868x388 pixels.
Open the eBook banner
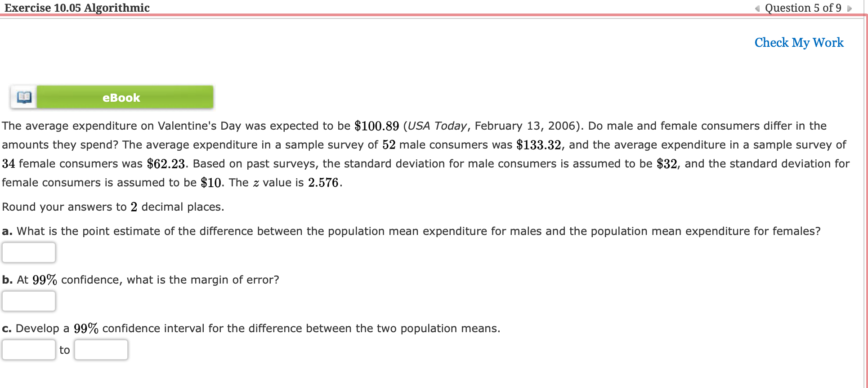pos(121,97)
